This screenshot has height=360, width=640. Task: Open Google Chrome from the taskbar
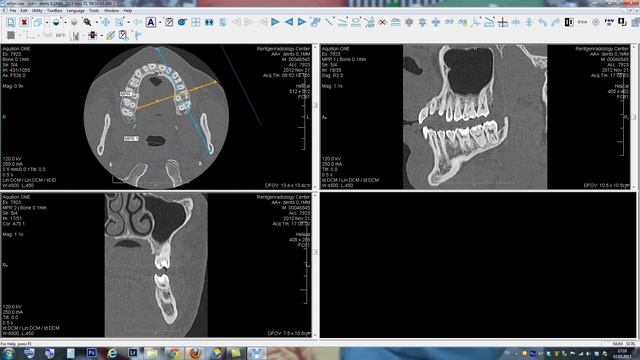[x=174, y=353]
